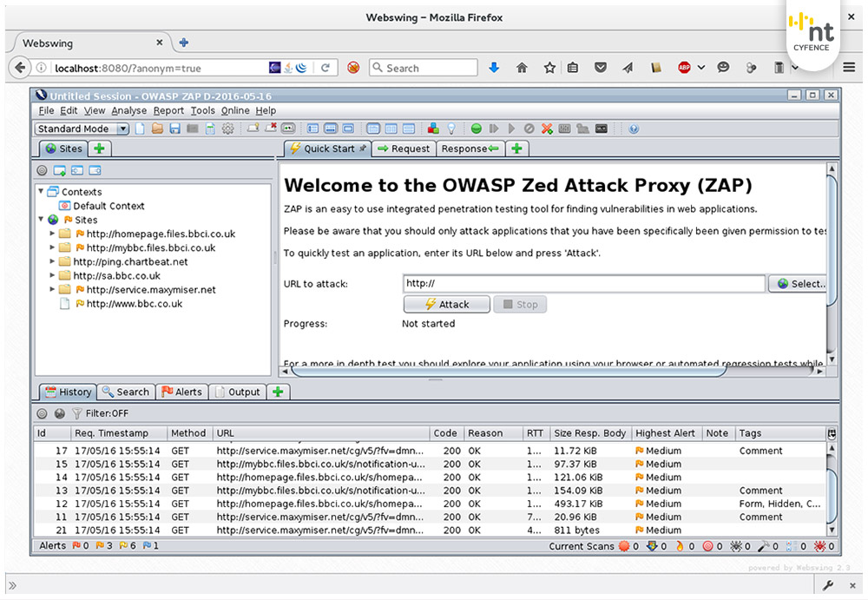
Task: Collapse the Contexts tree node
Action: pyautogui.click(x=41, y=191)
